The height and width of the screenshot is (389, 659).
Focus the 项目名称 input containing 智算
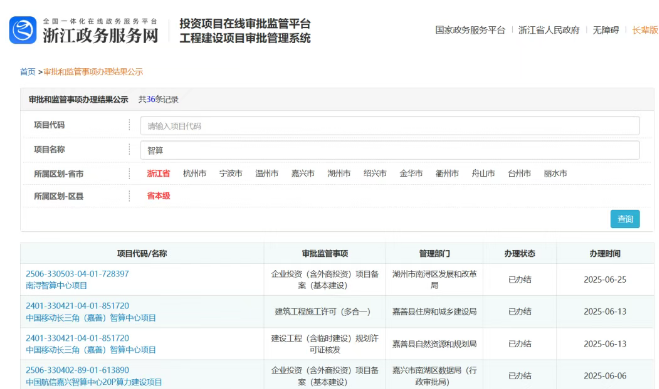pyautogui.click(x=390, y=150)
